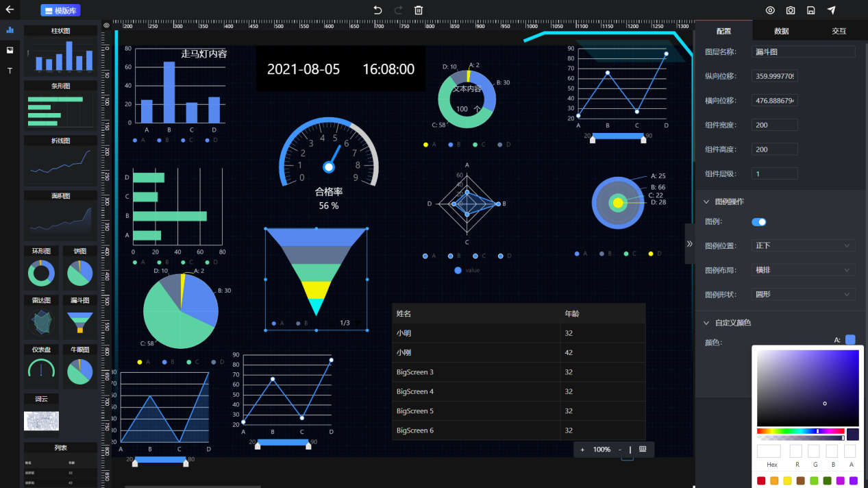Image resolution: width=868 pixels, height=488 pixels.
Task: Switch to the 交互 tab
Action: tap(839, 31)
